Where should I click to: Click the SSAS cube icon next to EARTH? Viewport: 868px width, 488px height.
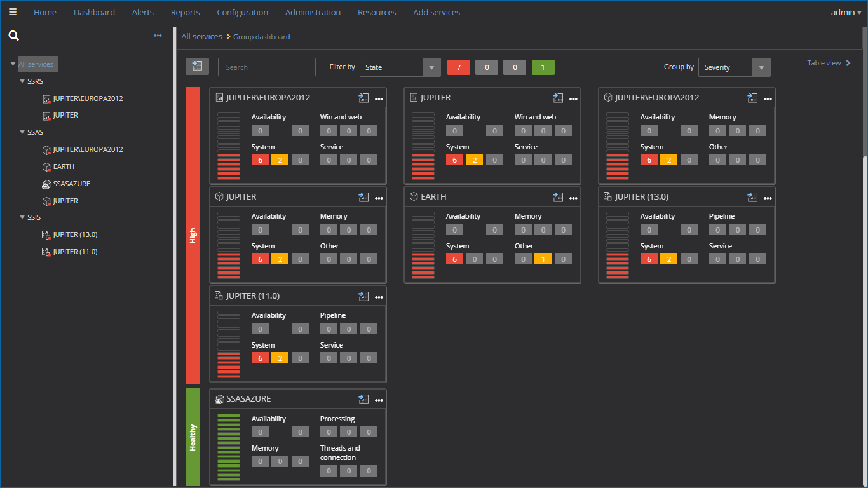coord(46,166)
